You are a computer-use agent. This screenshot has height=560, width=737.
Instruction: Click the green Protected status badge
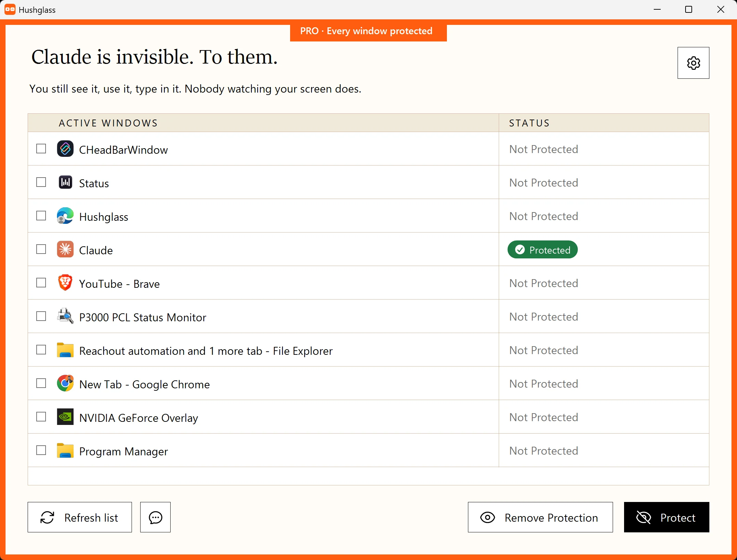[x=543, y=250]
